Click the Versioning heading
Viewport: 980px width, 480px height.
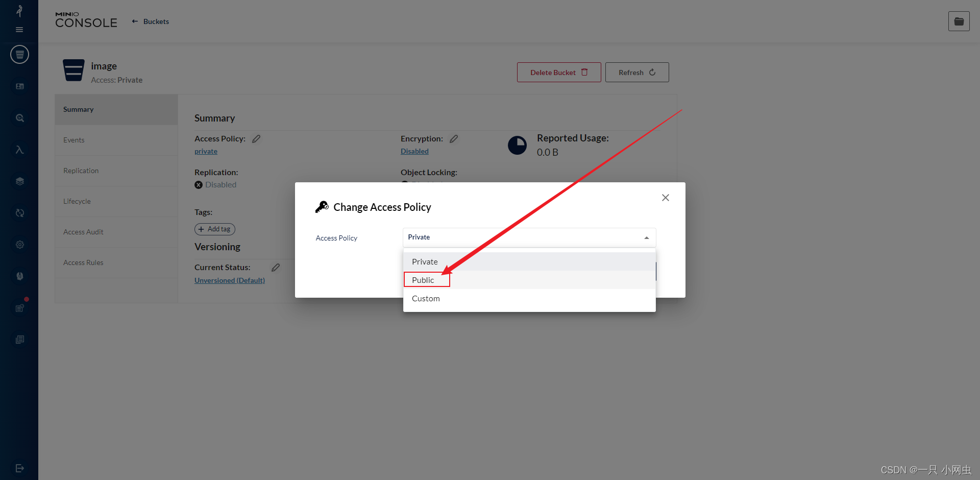(217, 247)
